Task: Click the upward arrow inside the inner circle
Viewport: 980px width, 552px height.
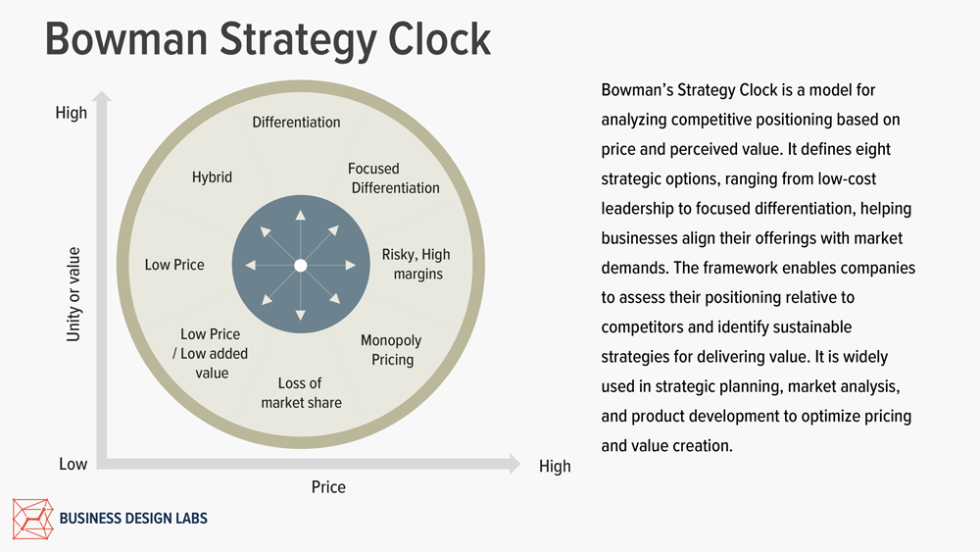Action: pyautogui.click(x=301, y=215)
